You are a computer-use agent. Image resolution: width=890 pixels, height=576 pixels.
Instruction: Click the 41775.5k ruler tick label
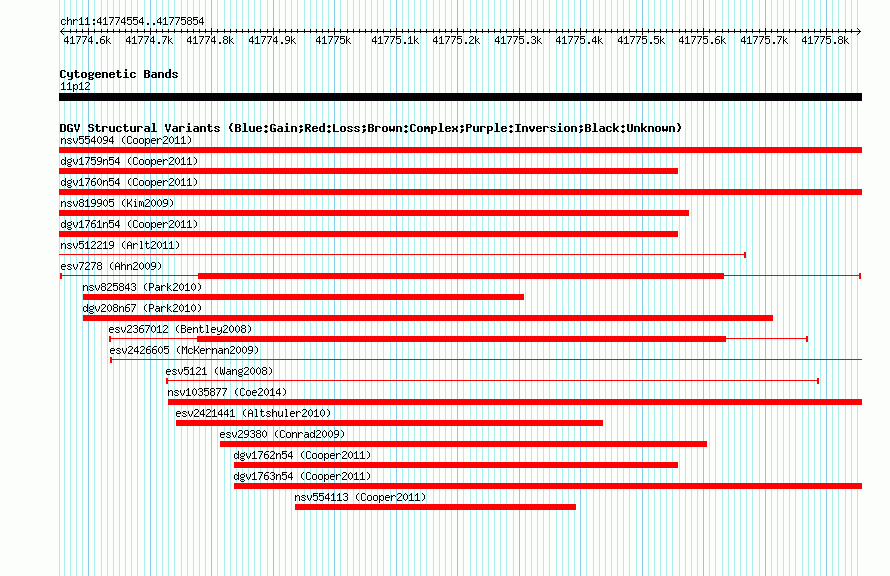coord(641,40)
